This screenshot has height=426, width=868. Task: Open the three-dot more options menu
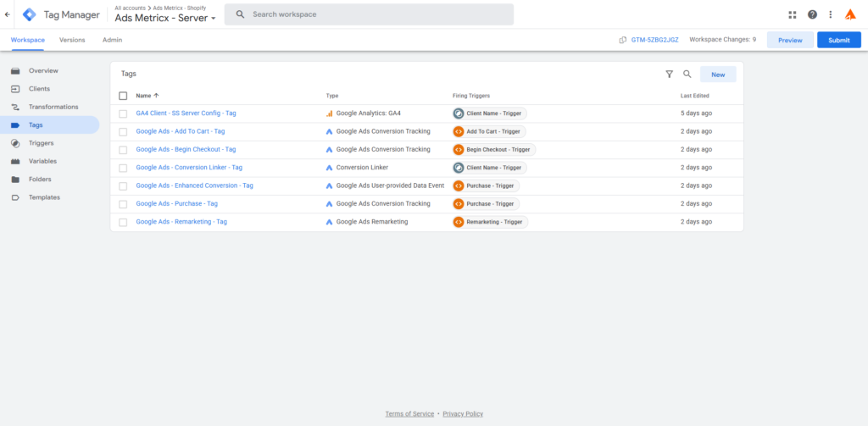point(831,14)
